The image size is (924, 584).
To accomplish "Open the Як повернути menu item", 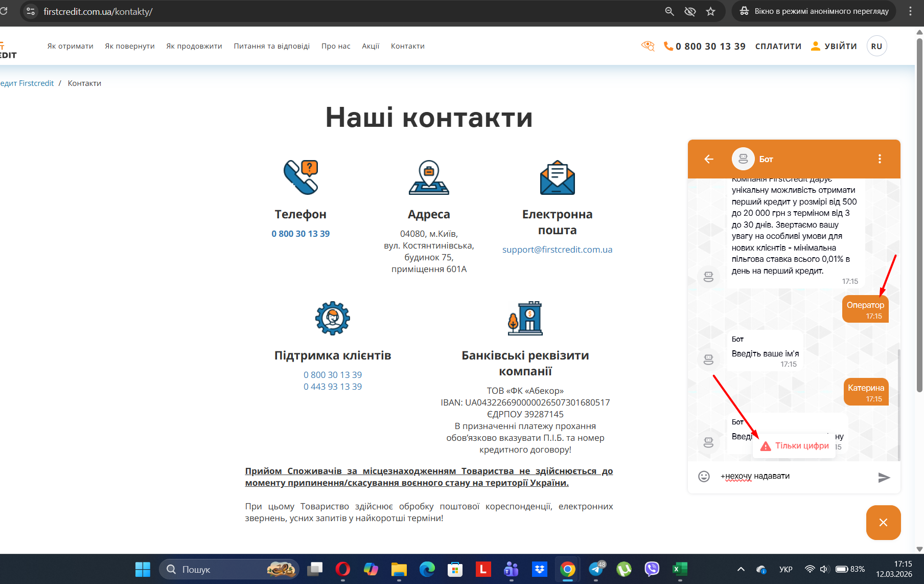I will pyautogui.click(x=130, y=46).
